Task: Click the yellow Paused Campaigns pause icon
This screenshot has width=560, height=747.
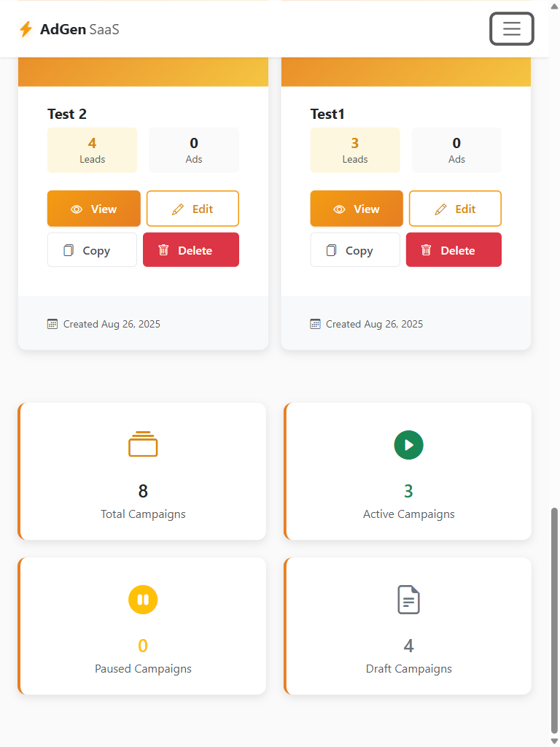Action: pyautogui.click(x=143, y=600)
